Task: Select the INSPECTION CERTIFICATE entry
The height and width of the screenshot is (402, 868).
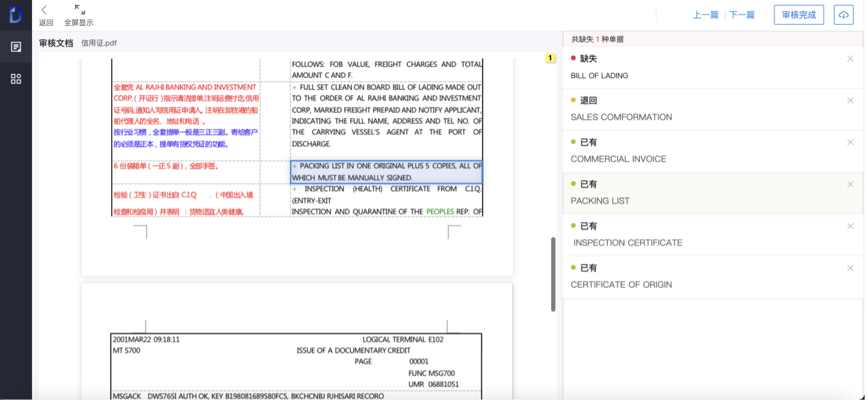Action: tap(713, 234)
